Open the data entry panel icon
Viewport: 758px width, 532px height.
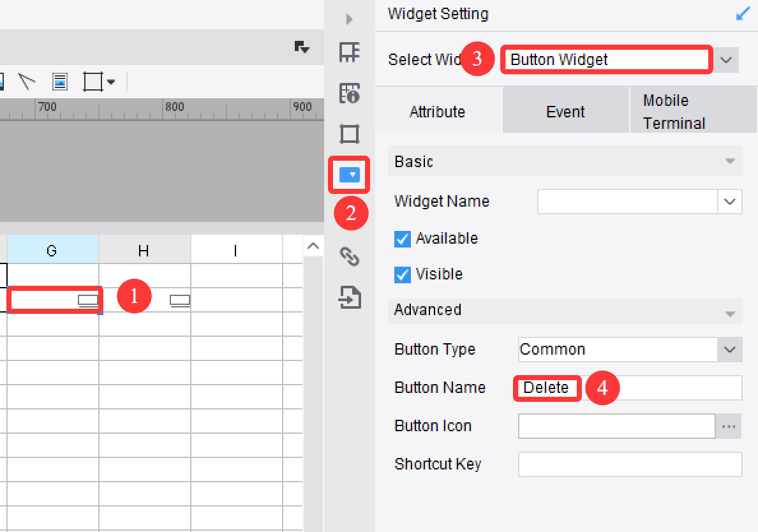click(x=349, y=298)
